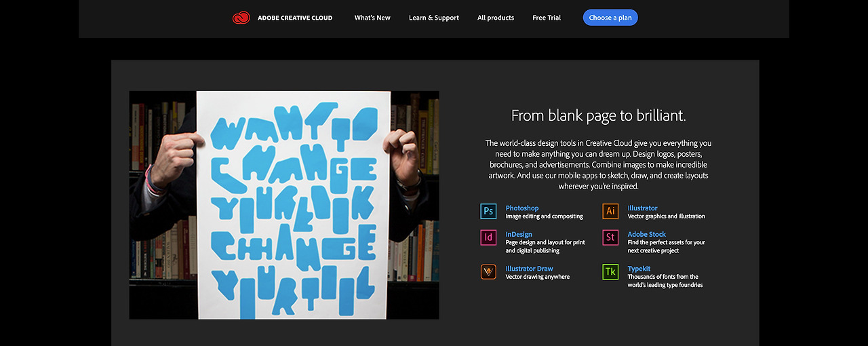Open the Photoshop product link
This screenshot has width=868, height=346.
[522, 208]
